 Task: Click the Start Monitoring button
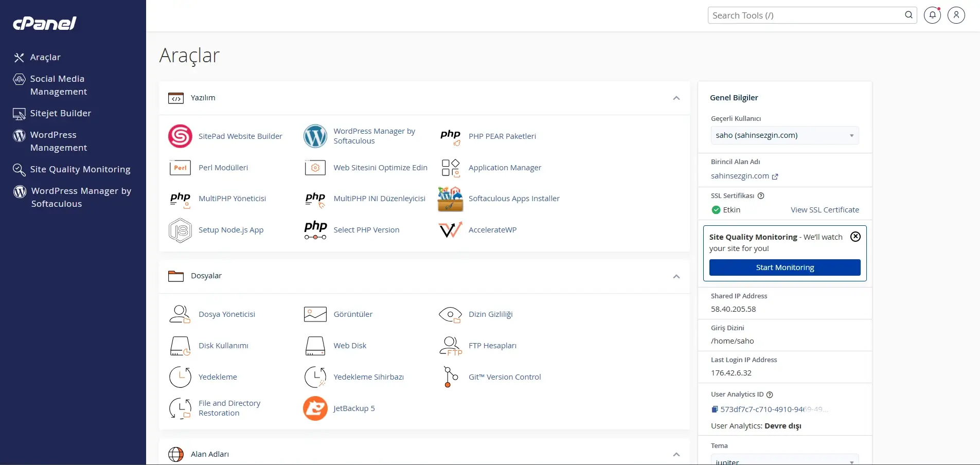(x=785, y=267)
